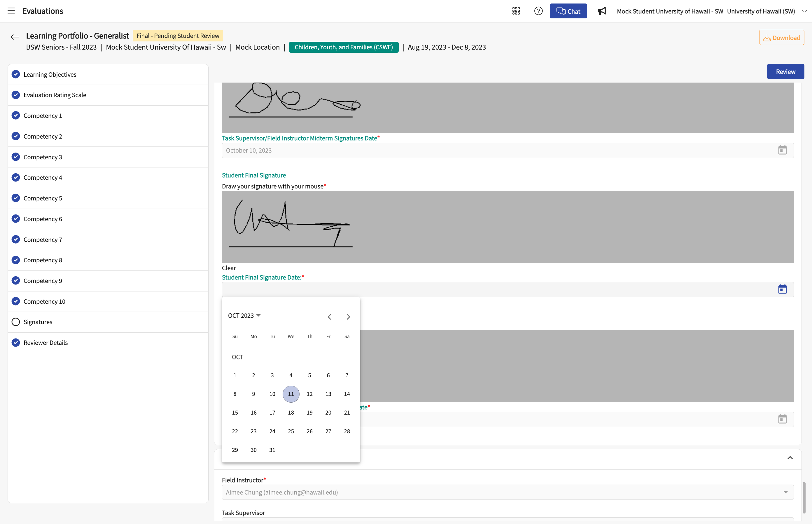Open Competency 8 section
The width and height of the screenshot is (812, 524).
pyautogui.click(x=108, y=260)
